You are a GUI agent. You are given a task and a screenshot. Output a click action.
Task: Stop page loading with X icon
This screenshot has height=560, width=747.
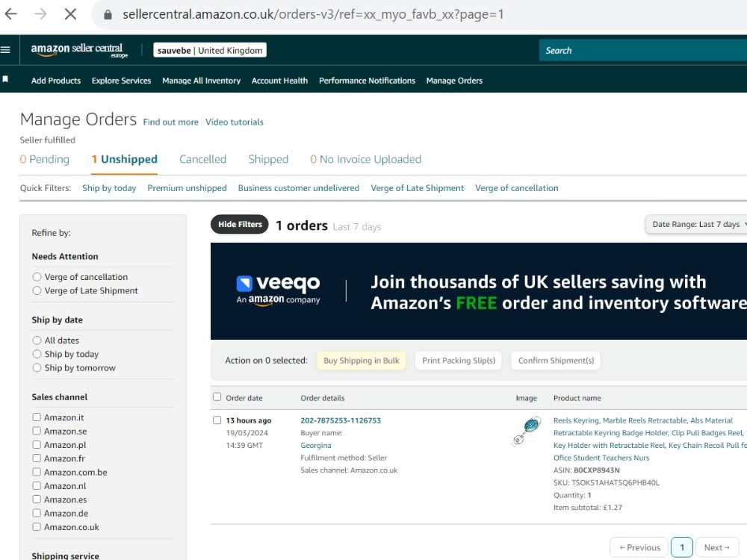pyautogui.click(x=70, y=13)
